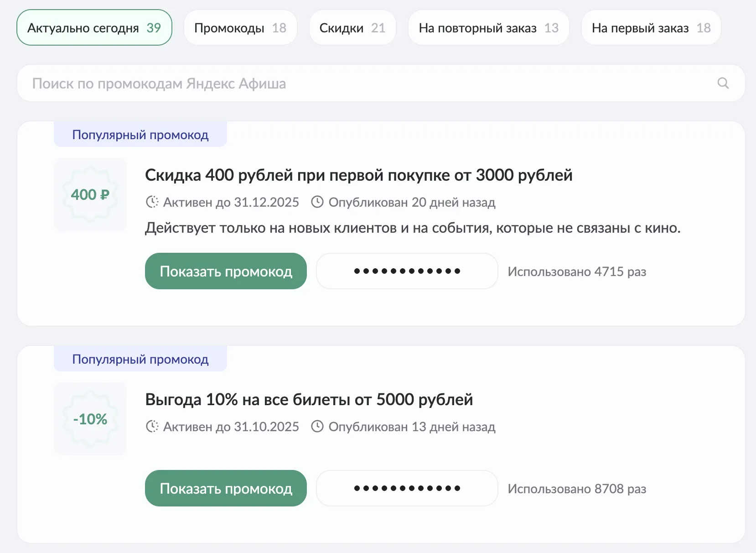Image resolution: width=756 pixels, height=553 pixels.
Task: Focus the Яндекс Афиша promo code search field
Action: [x=365, y=83]
